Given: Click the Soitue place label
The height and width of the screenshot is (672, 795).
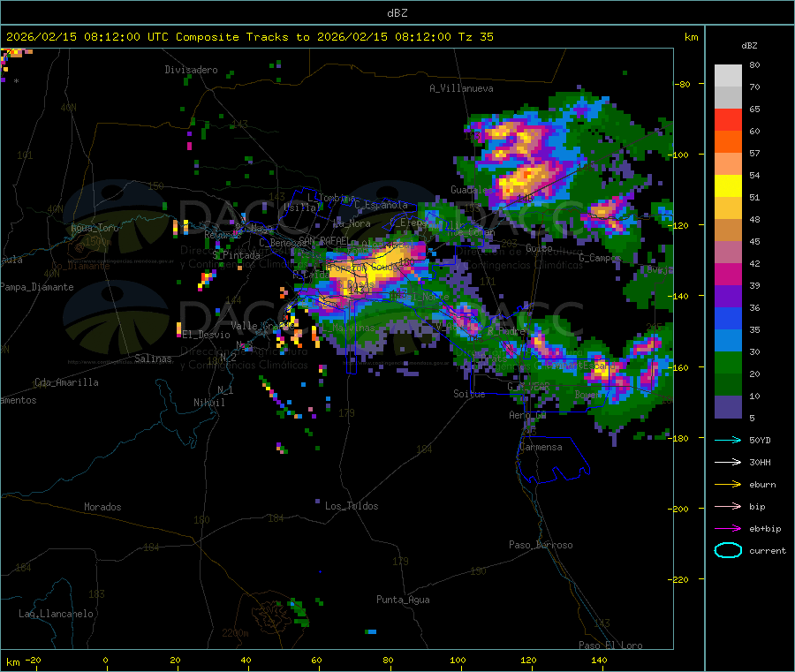Looking at the screenshot, I should pyautogui.click(x=469, y=394).
